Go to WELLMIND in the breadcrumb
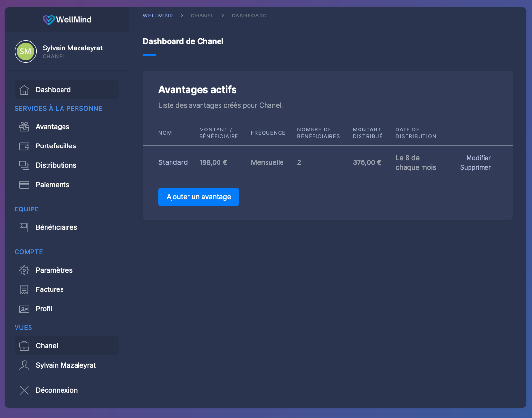Viewport: 532px width, 418px height. pyautogui.click(x=157, y=16)
